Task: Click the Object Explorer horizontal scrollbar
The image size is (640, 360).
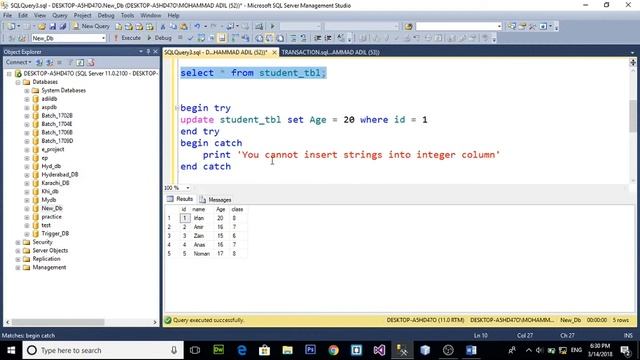Action: click(x=57, y=322)
